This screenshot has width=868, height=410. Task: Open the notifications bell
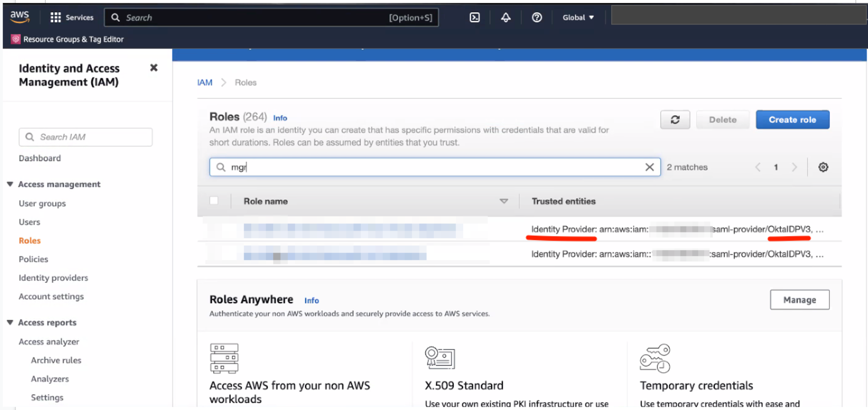[x=506, y=17]
